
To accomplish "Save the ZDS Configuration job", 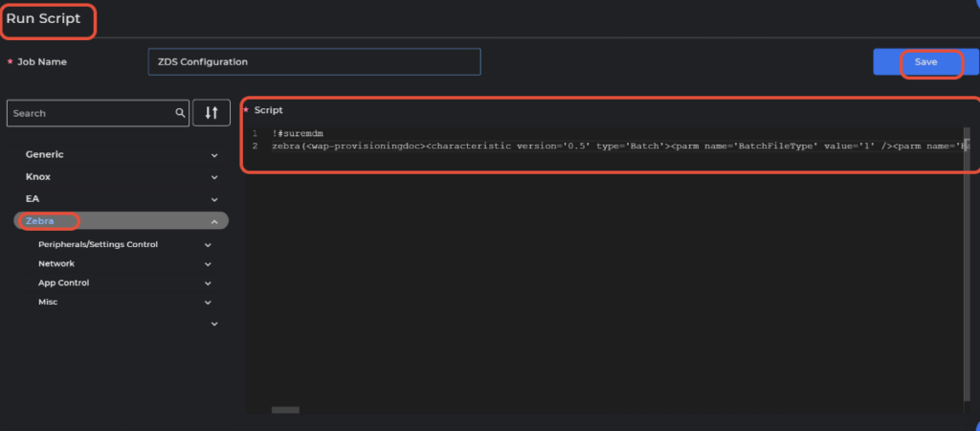I will (x=925, y=61).
